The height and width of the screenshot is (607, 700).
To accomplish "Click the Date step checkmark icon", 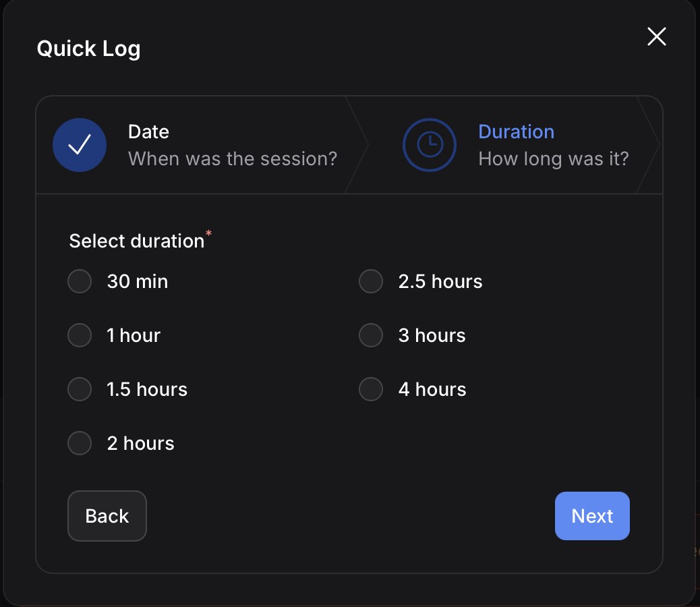I will (x=80, y=144).
